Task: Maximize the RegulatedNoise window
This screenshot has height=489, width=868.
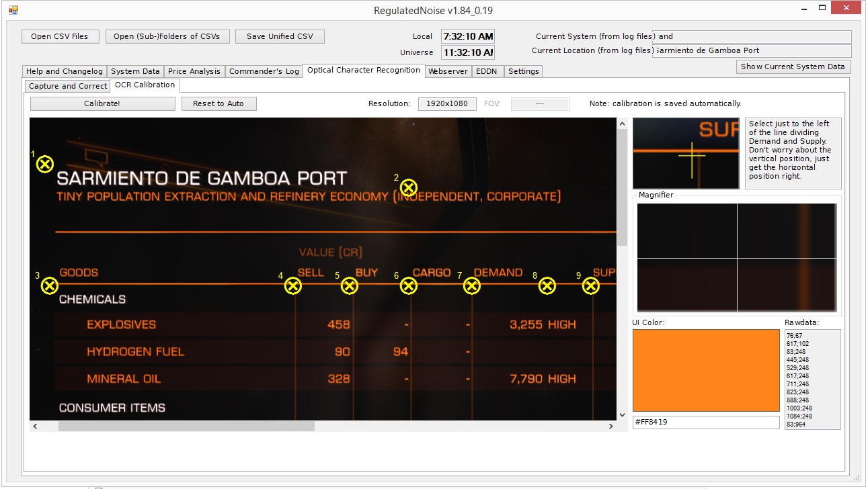Action: click(x=822, y=9)
